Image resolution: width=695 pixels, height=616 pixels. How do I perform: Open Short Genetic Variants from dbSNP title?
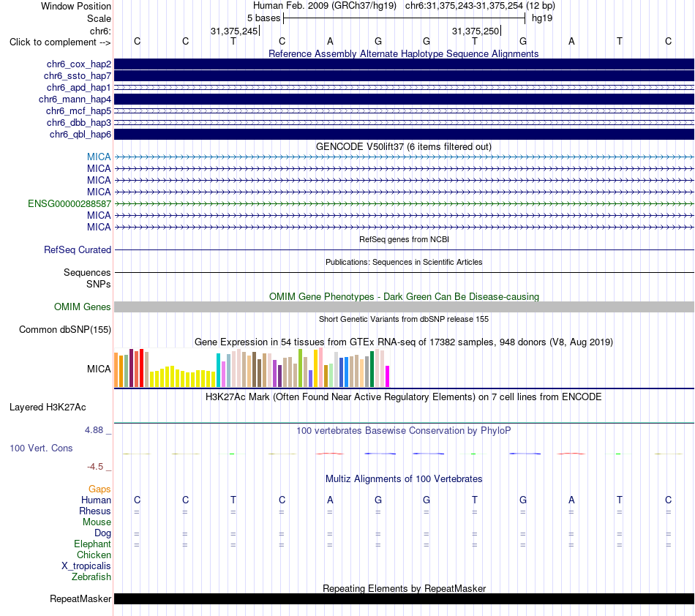404,319
